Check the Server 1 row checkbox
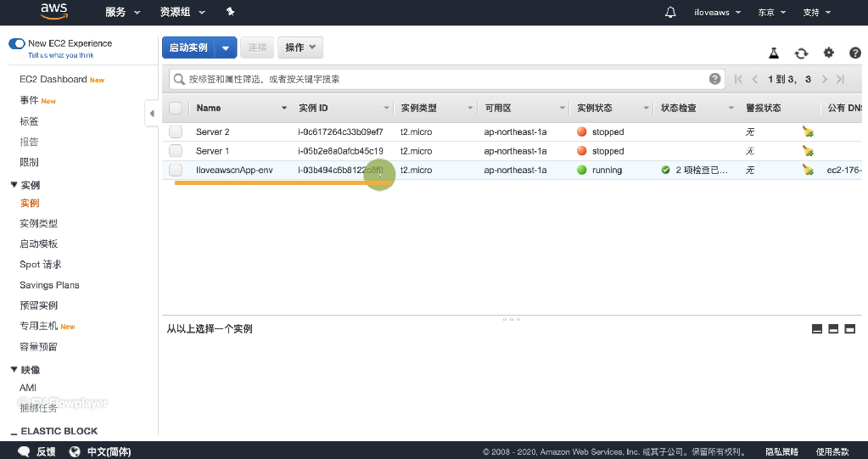 click(176, 151)
